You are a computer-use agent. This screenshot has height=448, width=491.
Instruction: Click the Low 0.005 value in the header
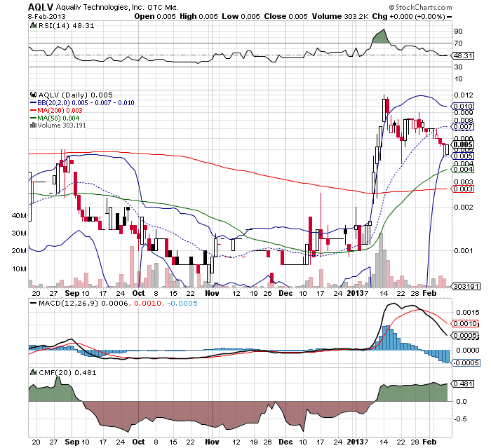point(241,16)
